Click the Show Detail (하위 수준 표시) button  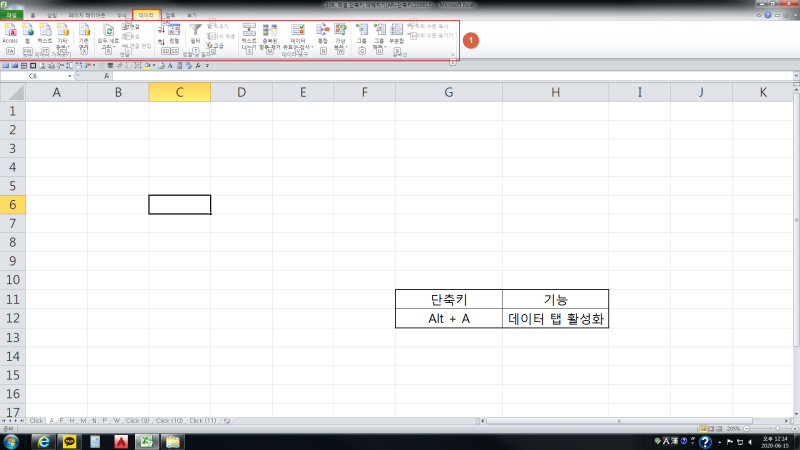point(428,26)
